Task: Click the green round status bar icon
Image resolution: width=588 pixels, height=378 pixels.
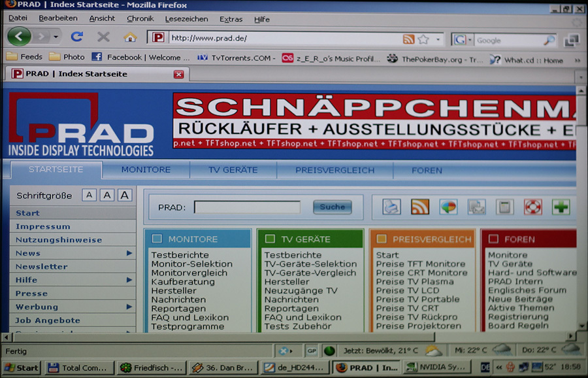Action: (x=329, y=351)
